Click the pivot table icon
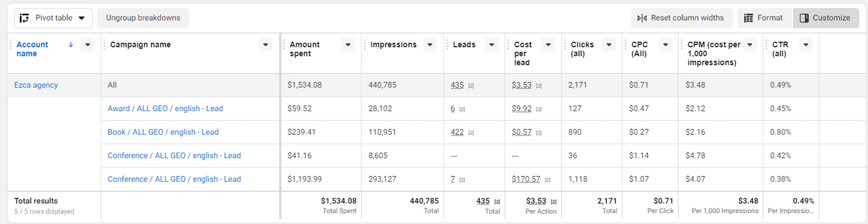This screenshot has width=868, height=224. coord(24,18)
